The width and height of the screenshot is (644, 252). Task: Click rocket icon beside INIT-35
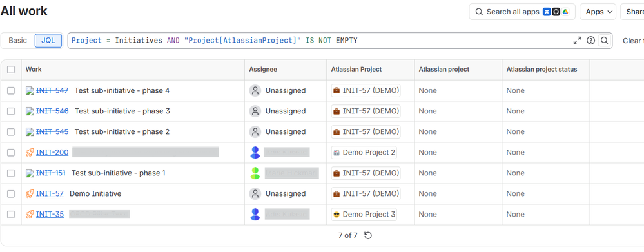pos(30,214)
